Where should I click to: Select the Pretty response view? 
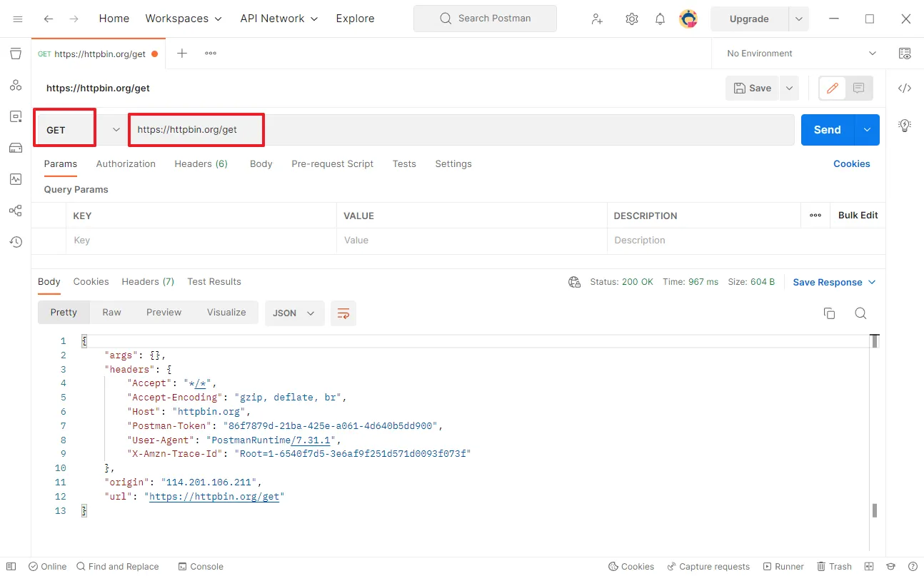click(64, 313)
